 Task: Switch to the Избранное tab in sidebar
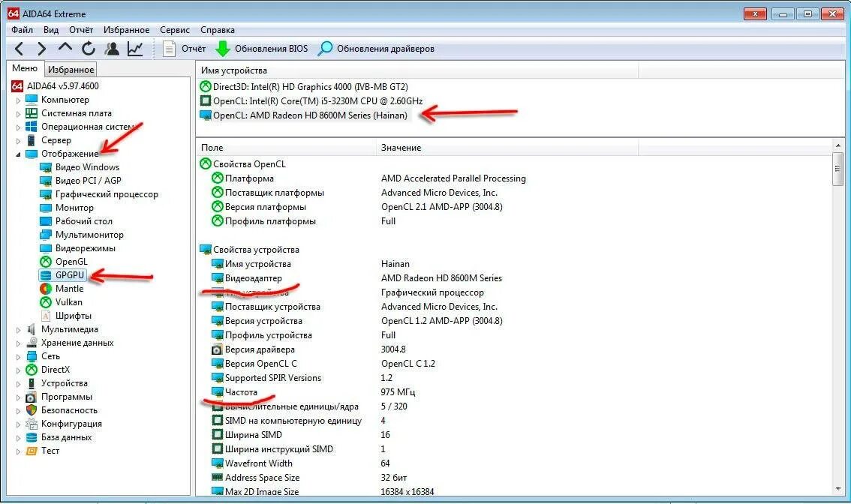71,70
